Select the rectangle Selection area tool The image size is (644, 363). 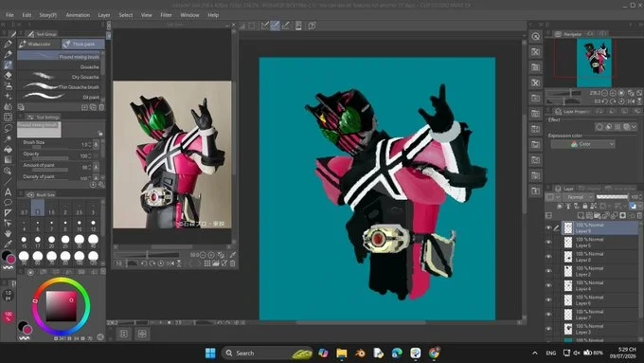click(x=8, y=118)
